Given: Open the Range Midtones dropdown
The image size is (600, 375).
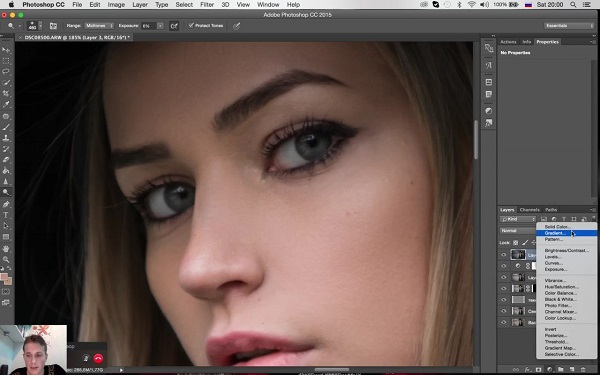Looking at the screenshot, I should click(x=99, y=26).
